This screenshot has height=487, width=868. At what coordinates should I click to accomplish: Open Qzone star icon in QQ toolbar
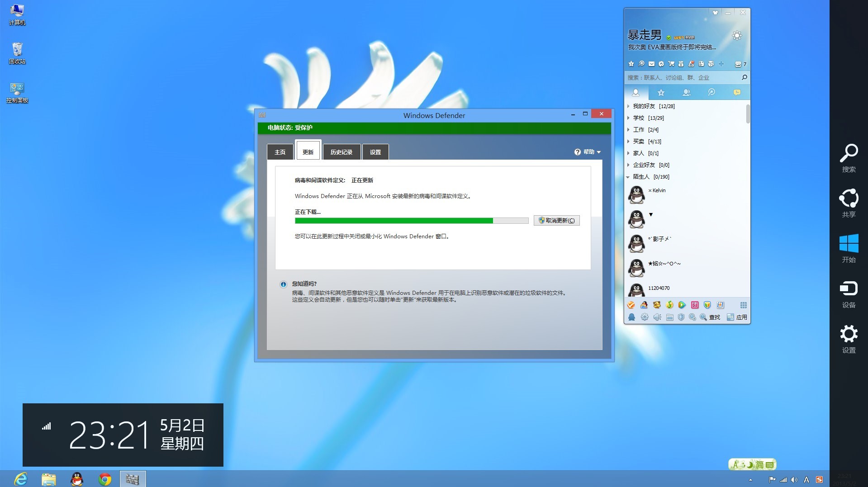click(x=631, y=64)
